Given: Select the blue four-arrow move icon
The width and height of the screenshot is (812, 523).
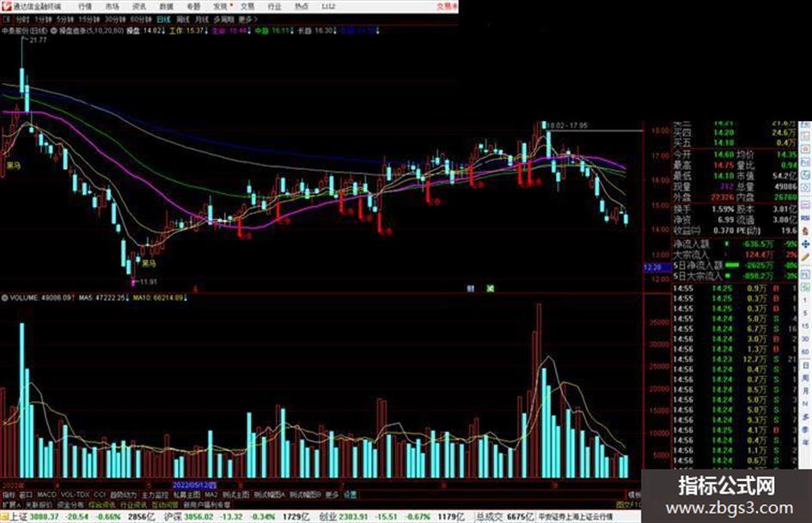Looking at the screenshot, I should (805, 243).
